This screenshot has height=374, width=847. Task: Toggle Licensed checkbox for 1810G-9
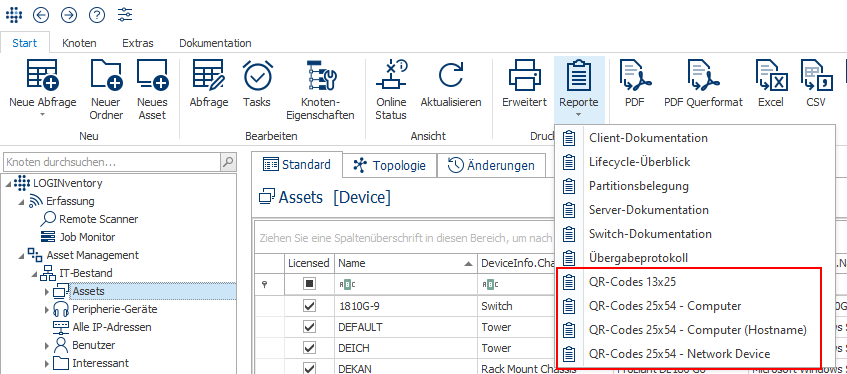click(309, 306)
